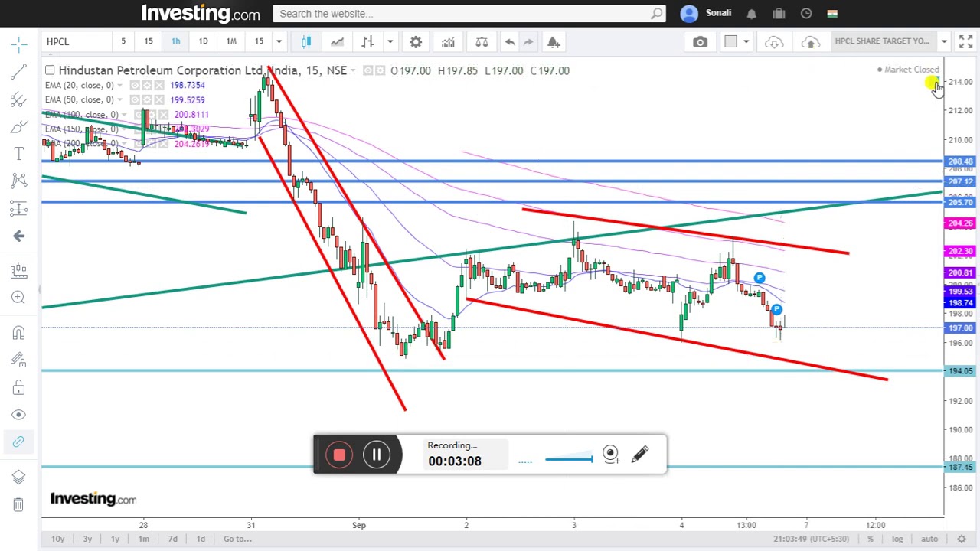Image resolution: width=980 pixels, height=551 pixels.
Task: Collapse the indicator legend box
Action: click(x=50, y=70)
